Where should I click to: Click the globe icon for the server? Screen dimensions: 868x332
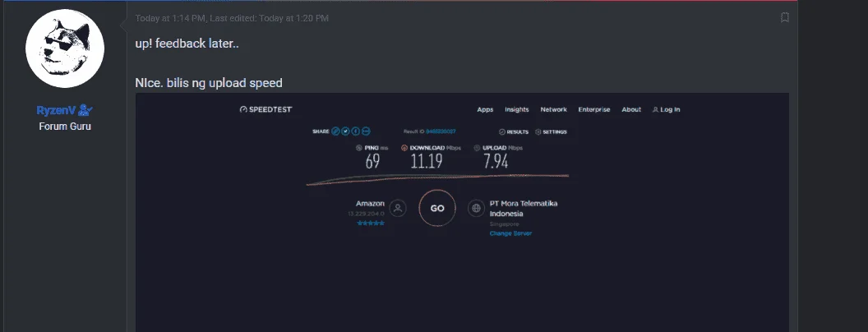click(x=476, y=209)
